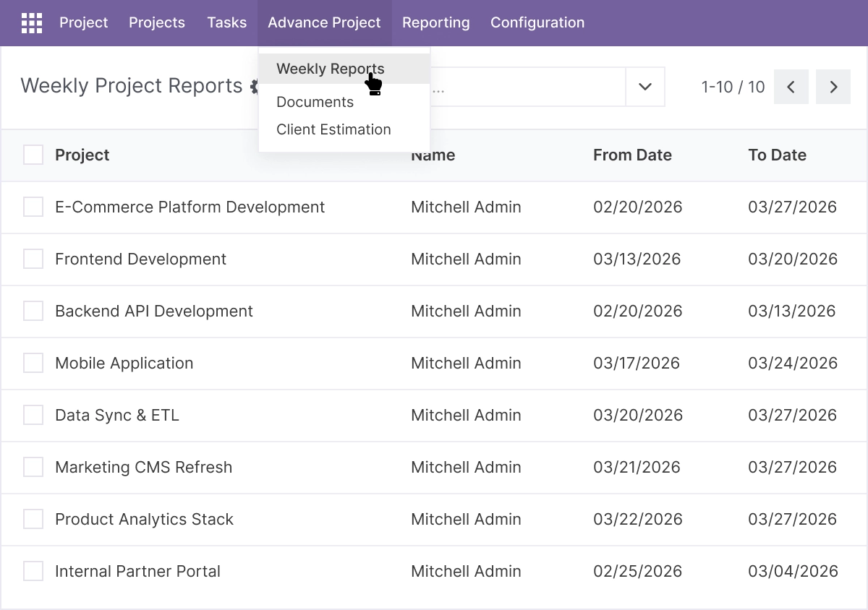Click From Date 03/22/2026 in Product Analytics row

point(638,519)
